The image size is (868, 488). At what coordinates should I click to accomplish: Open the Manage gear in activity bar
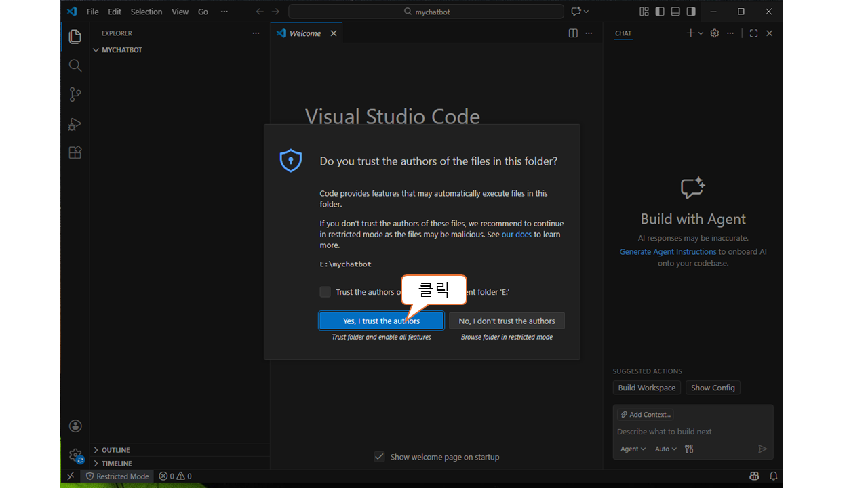[75, 455]
